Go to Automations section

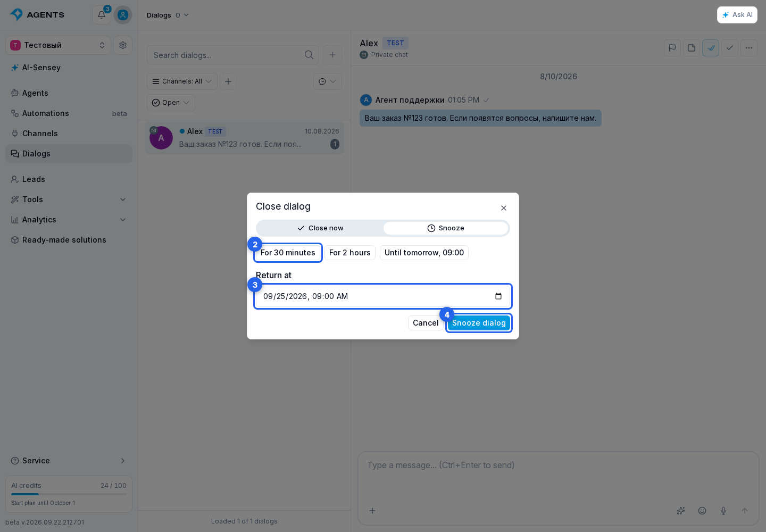[69, 113]
